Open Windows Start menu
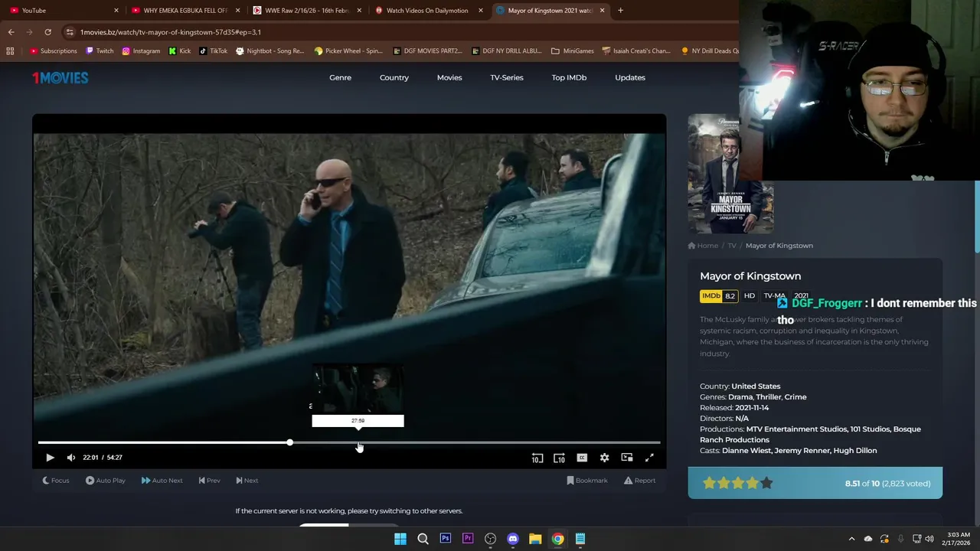Image resolution: width=980 pixels, height=551 pixels. tap(400, 539)
